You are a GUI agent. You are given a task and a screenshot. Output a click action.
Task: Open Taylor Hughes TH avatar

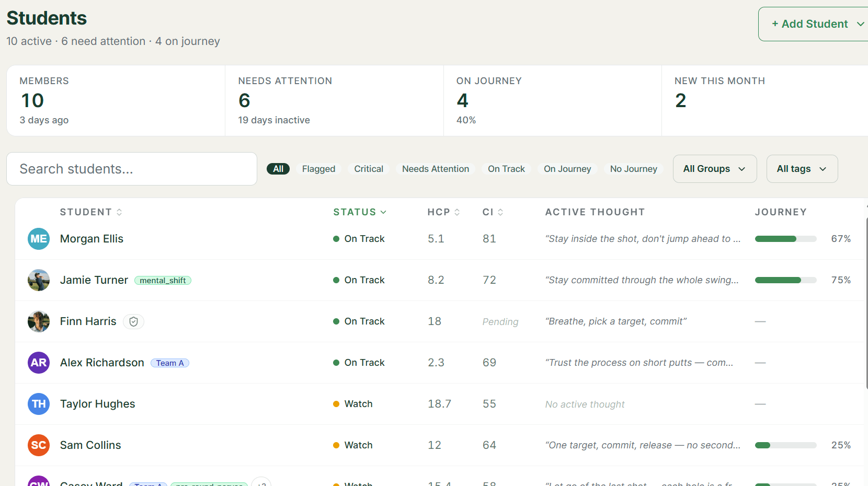[x=39, y=404]
